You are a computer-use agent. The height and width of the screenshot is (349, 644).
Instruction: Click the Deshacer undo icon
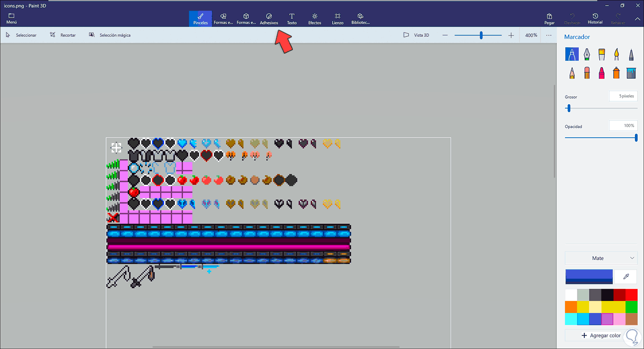pyautogui.click(x=572, y=19)
